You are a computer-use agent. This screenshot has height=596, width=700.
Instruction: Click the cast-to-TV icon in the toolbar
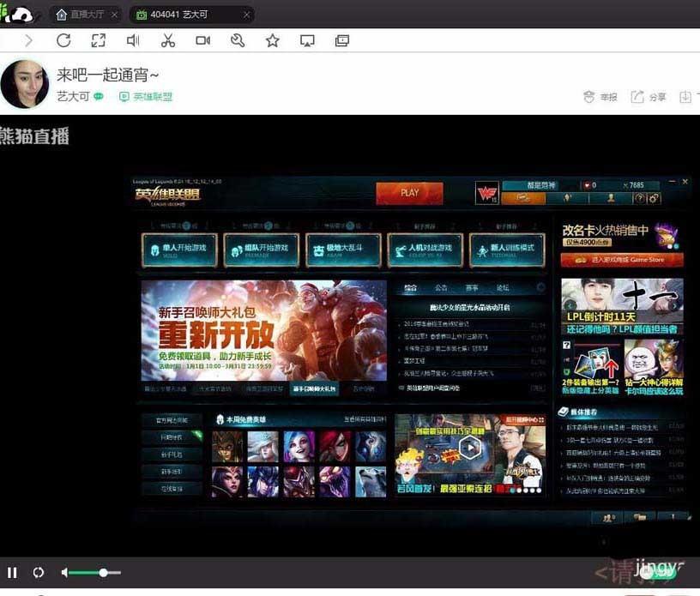coord(307,39)
